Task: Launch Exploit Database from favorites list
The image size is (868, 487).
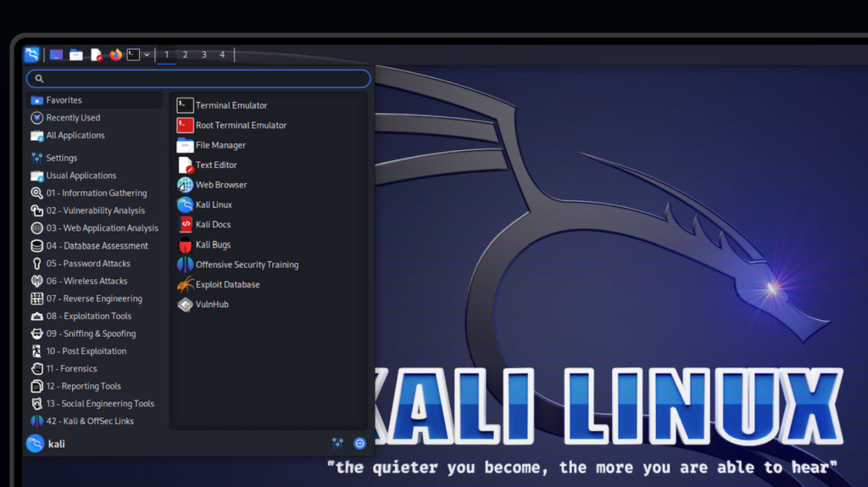Action: tap(227, 285)
